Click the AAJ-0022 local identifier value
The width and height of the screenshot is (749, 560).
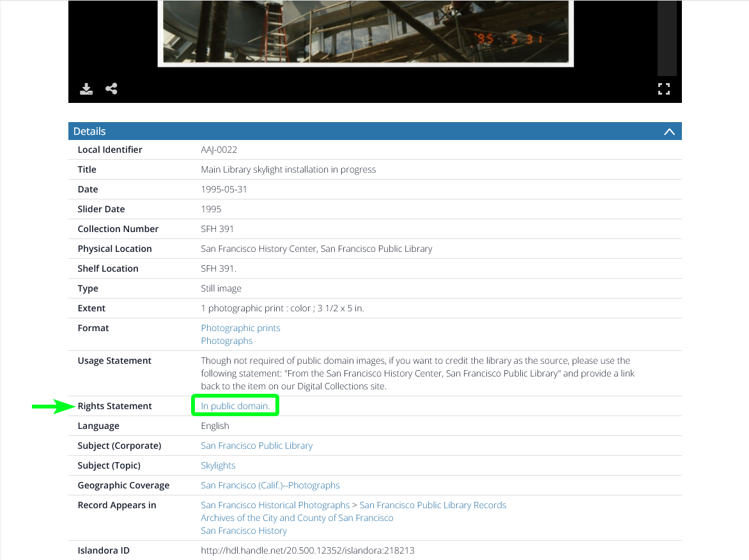[x=219, y=150]
